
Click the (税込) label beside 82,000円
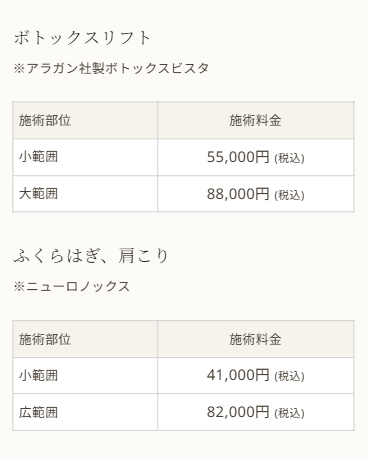pos(289,413)
